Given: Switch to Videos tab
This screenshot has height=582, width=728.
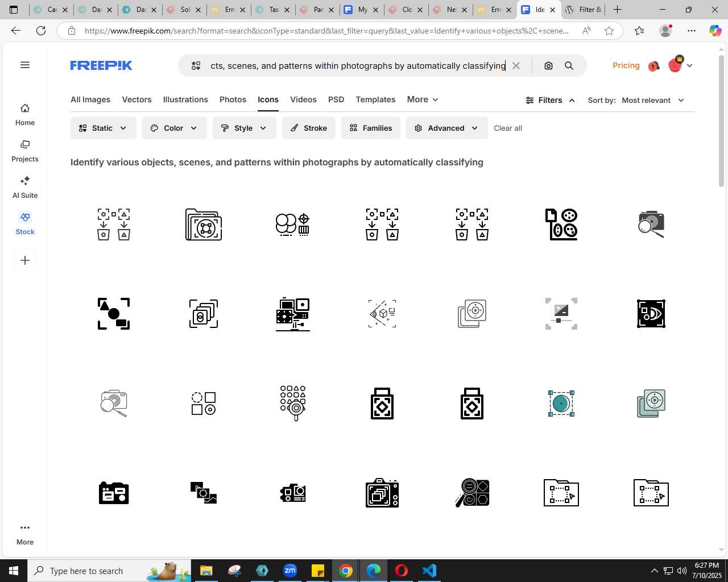Looking at the screenshot, I should [303, 99].
